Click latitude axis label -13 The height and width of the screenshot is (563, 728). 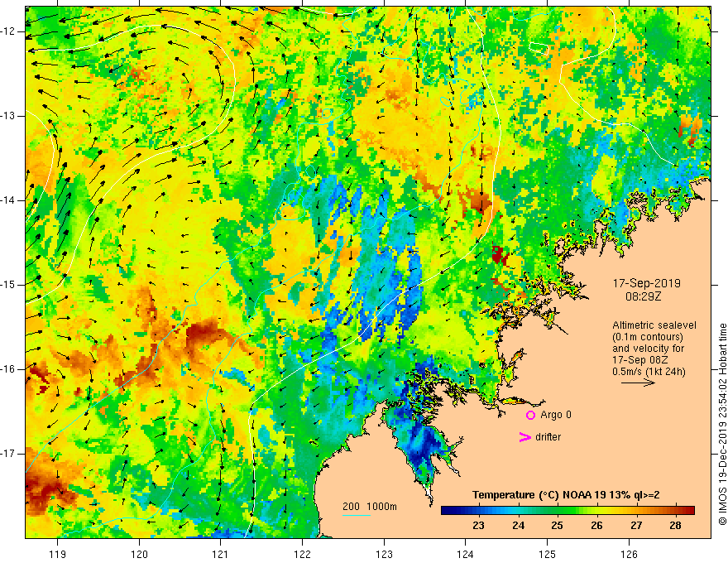point(8,116)
